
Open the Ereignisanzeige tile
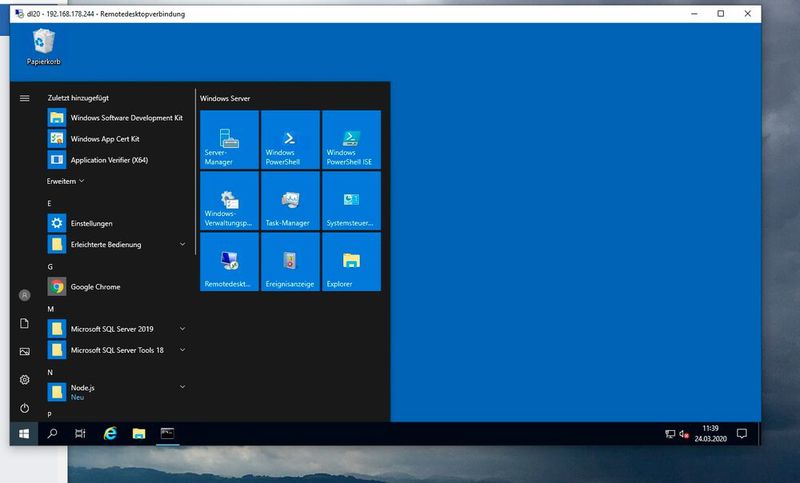click(x=290, y=262)
